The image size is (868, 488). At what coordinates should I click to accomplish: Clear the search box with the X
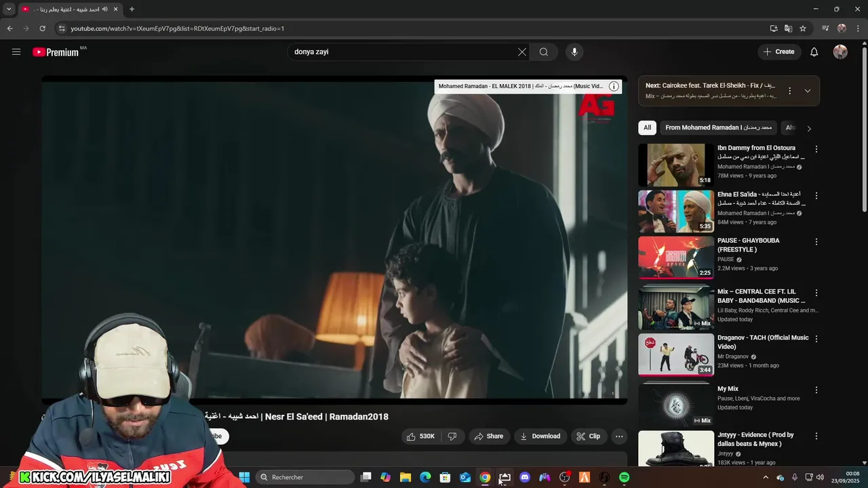pos(522,52)
